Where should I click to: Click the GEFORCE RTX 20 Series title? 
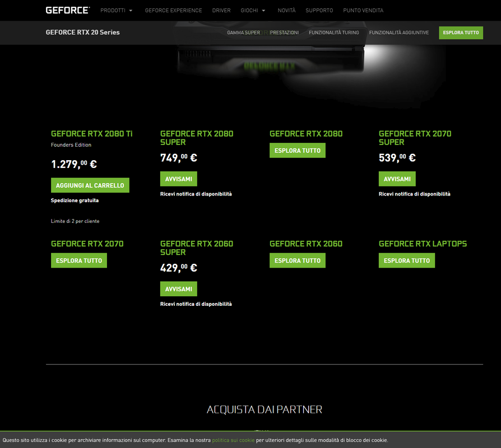coord(83,32)
